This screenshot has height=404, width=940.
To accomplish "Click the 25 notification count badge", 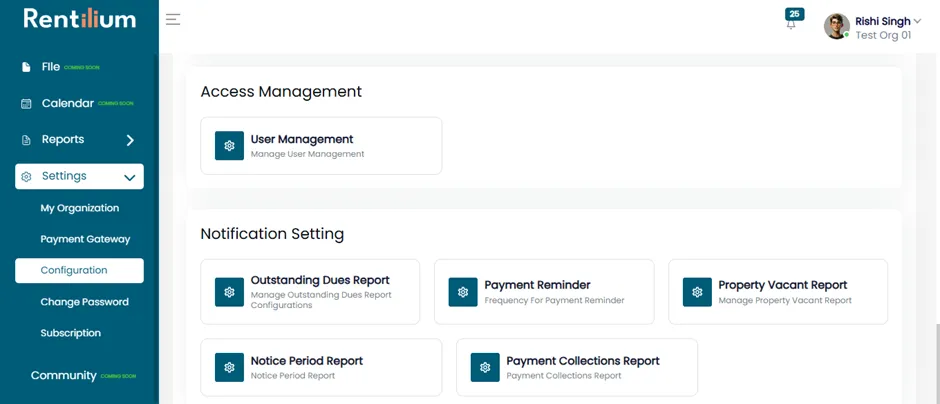I will [794, 14].
